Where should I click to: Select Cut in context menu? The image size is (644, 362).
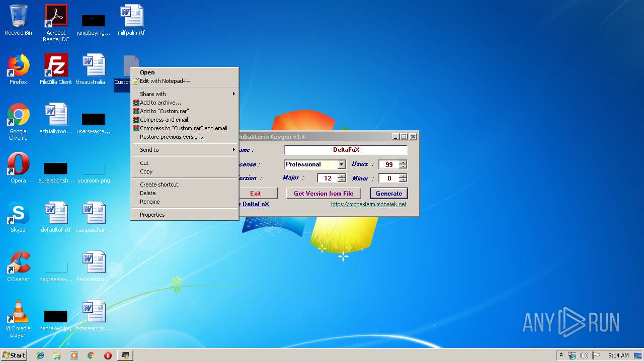pyautogui.click(x=185, y=163)
